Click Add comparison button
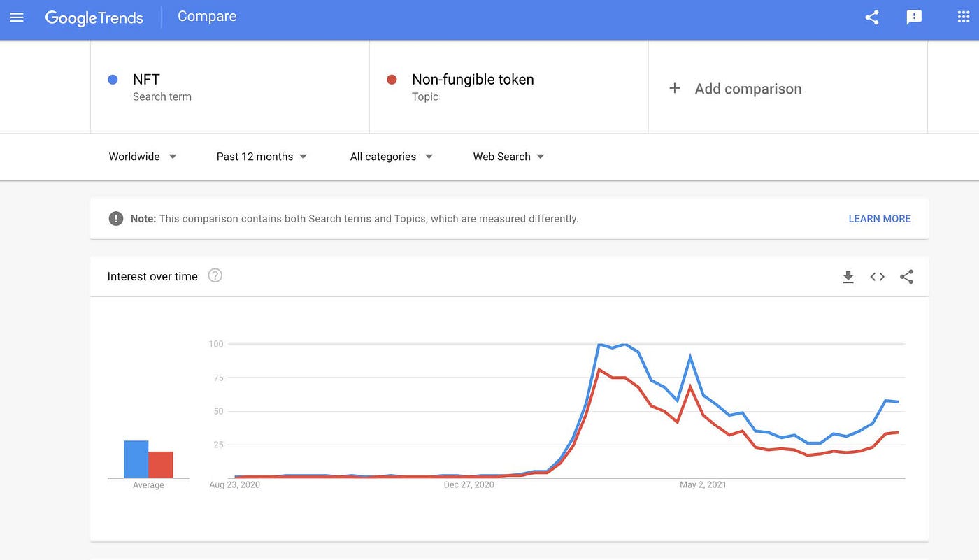This screenshot has width=979, height=560. [735, 89]
